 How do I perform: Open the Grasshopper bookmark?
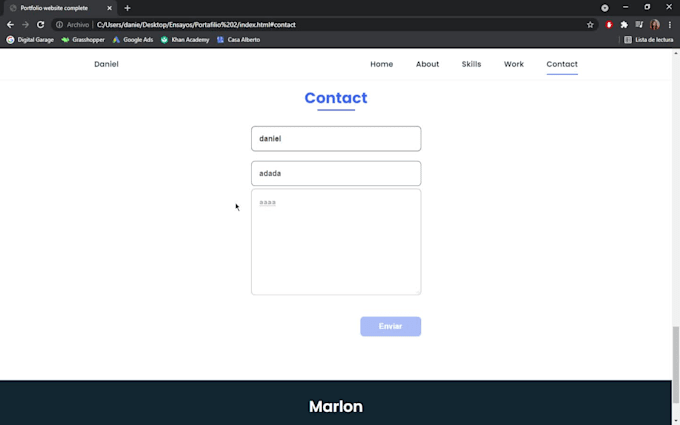coord(83,39)
